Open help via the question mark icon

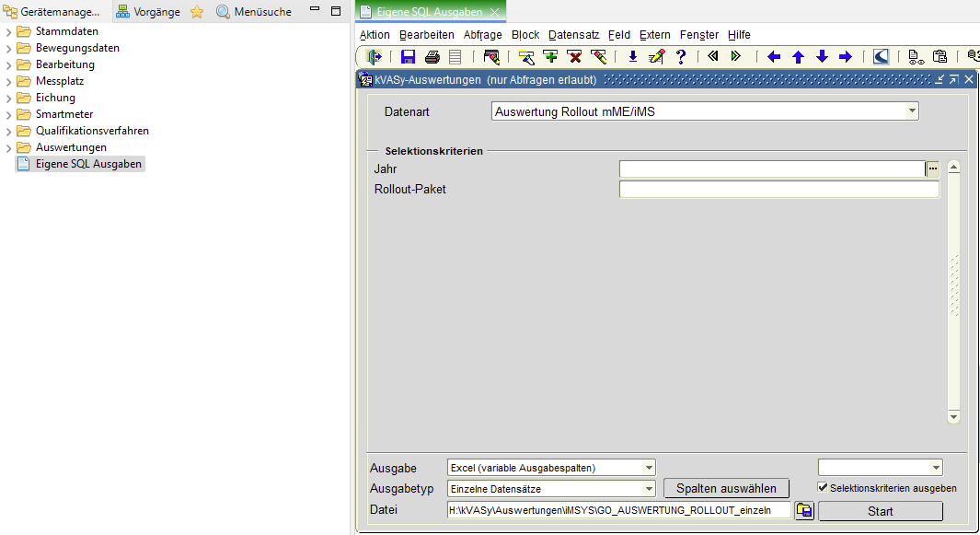click(x=681, y=57)
